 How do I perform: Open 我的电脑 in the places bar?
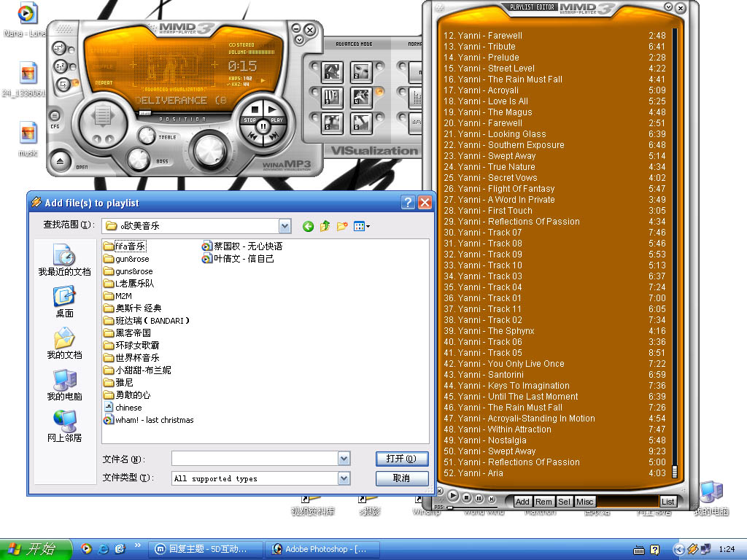[x=64, y=384]
